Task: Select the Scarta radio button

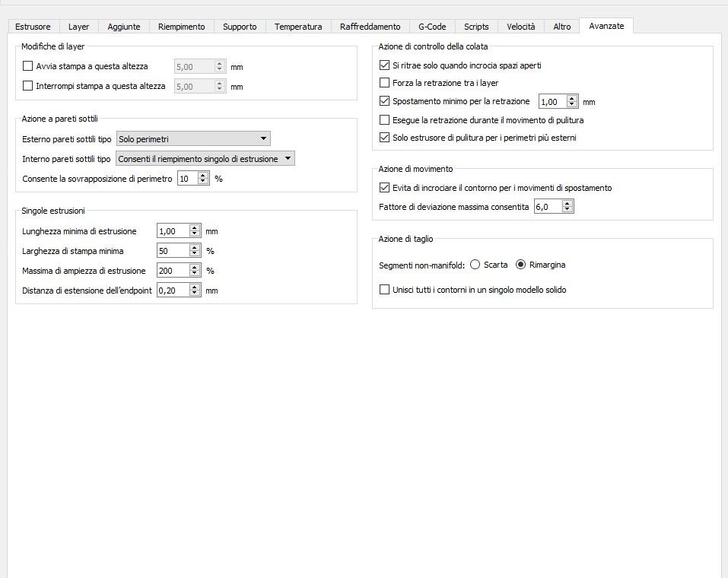Action: tap(475, 264)
